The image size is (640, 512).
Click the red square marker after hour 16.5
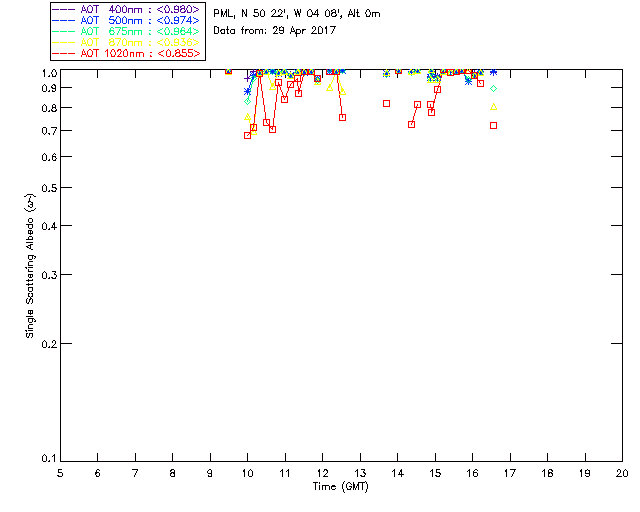coord(493,125)
